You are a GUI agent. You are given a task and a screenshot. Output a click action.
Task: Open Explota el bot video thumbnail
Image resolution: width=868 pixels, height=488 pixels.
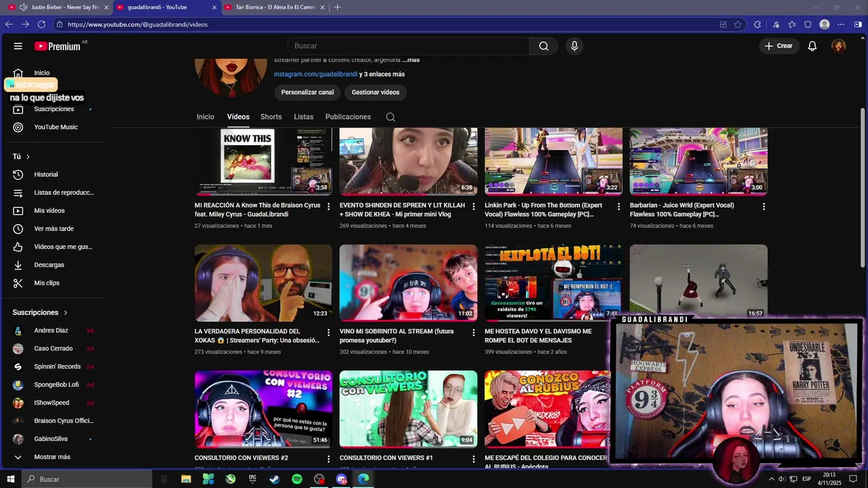click(x=553, y=283)
